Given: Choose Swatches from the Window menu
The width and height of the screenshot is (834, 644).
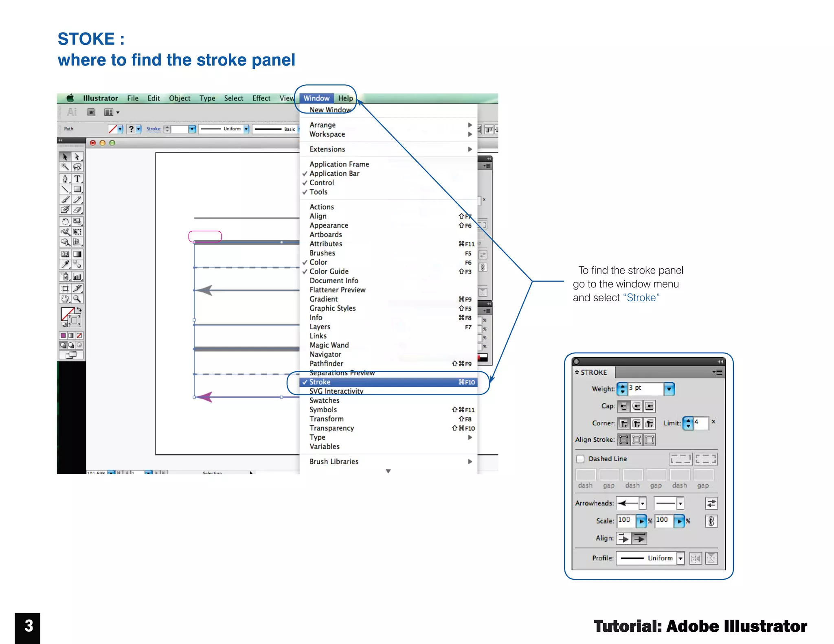Looking at the screenshot, I should [388, 401].
